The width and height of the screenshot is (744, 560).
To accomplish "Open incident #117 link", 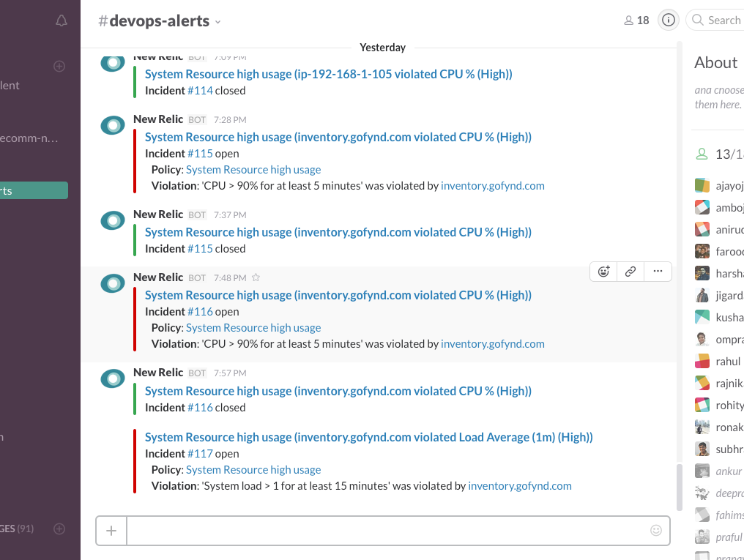I will click(x=200, y=454).
